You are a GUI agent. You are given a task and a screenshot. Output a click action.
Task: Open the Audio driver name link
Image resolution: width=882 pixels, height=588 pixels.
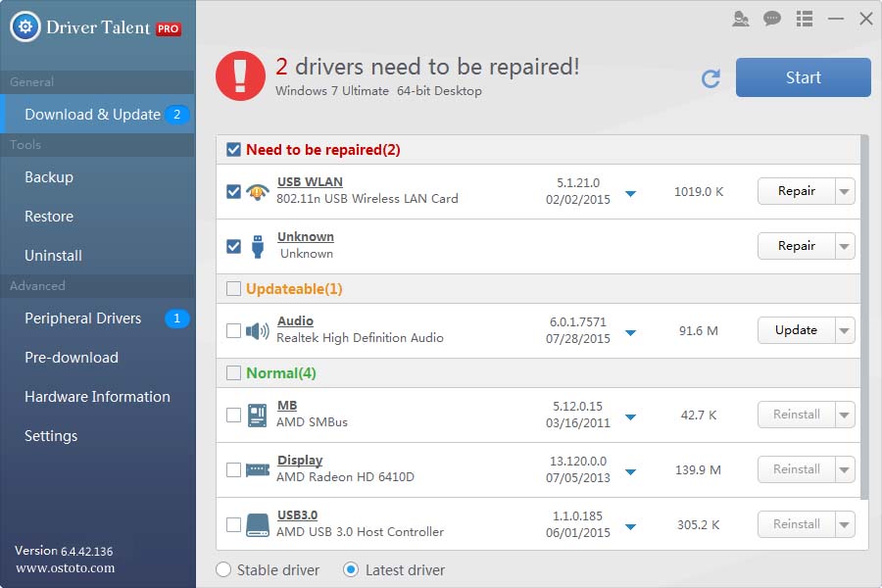pyautogui.click(x=295, y=321)
